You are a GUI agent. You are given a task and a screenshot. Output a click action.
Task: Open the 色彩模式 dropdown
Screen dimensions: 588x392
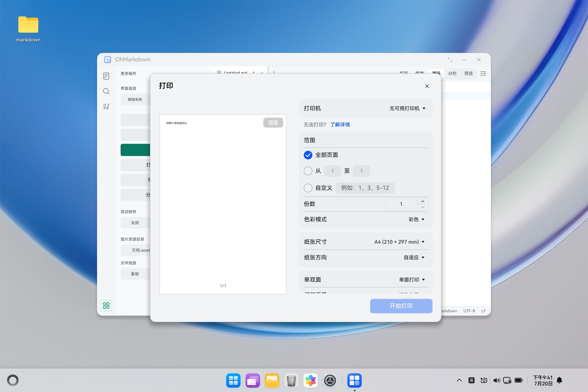(416, 219)
